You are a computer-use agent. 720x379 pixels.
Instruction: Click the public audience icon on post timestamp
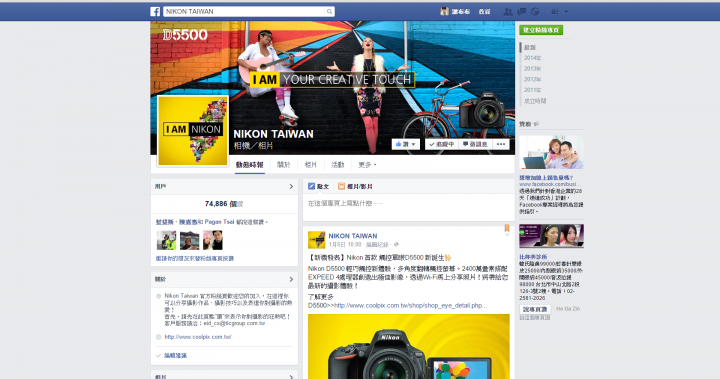[396, 244]
